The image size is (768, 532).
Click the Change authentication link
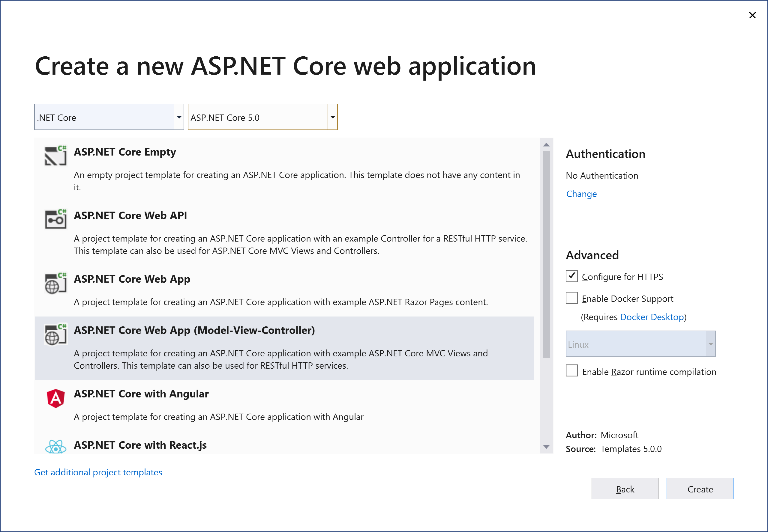coord(581,194)
